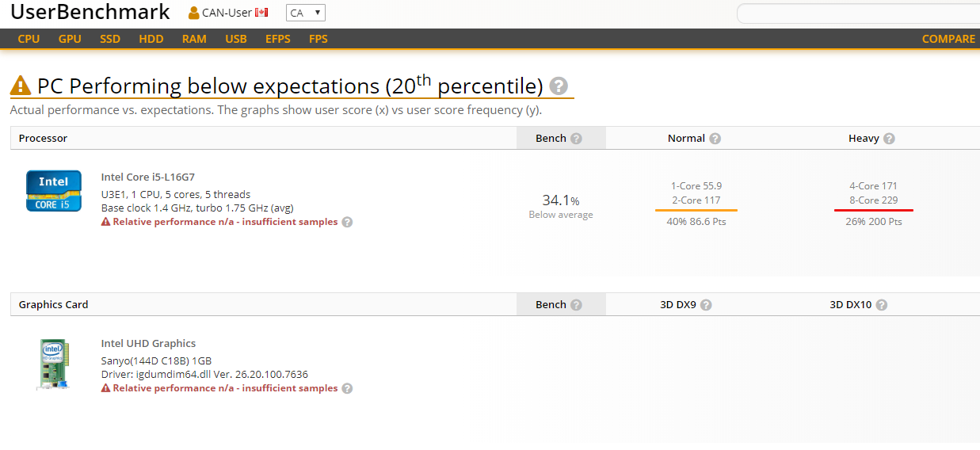Click the Intel Core i5 processor logo
980x450 pixels.
pyautogui.click(x=54, y=191)
